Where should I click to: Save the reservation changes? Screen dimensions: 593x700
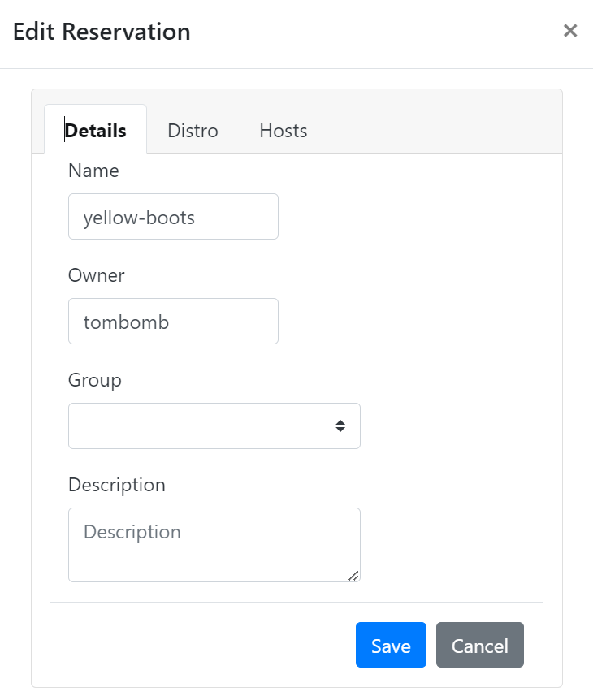[x=392, y=645]
